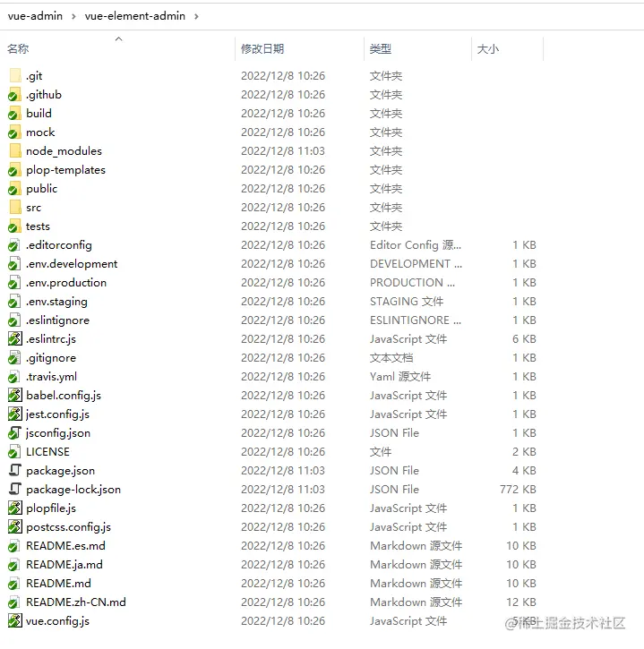This screenshot has width=644, height=649.
Task: Click the Yaml 源文件 type of .travis.yml
Action: click(400, 377)
